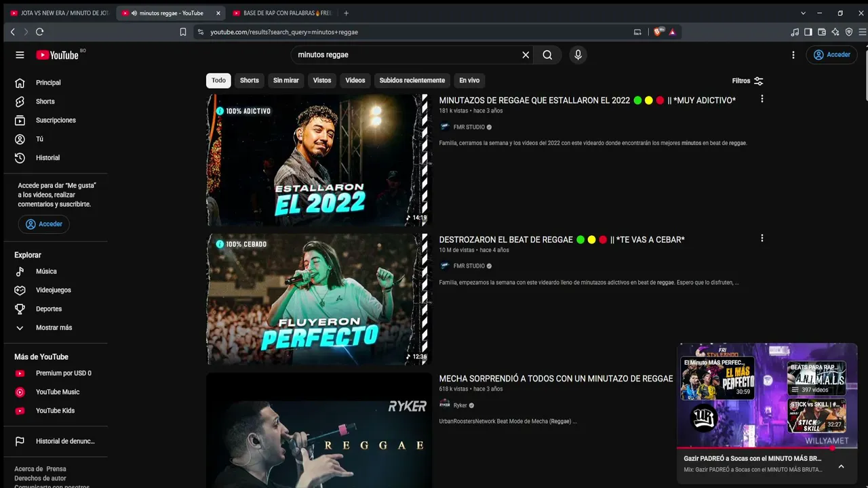
Task: Open the Ryker REGGAE video thumbnail
Action: (319, 430)
